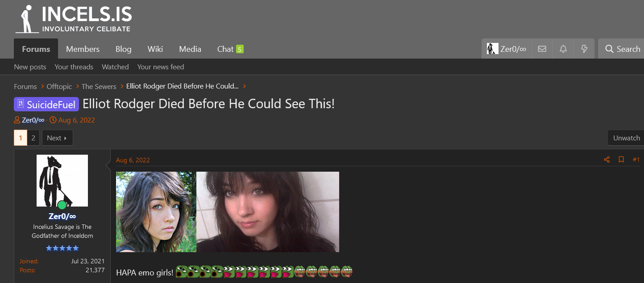The image size is (644, 283).
Task: Click the Watched sub-navigation link
Action: 115,67
